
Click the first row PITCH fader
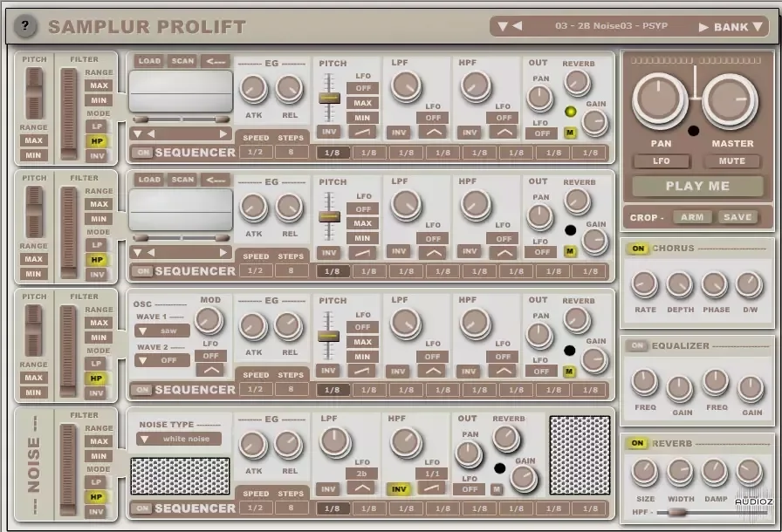pos(329,99)
